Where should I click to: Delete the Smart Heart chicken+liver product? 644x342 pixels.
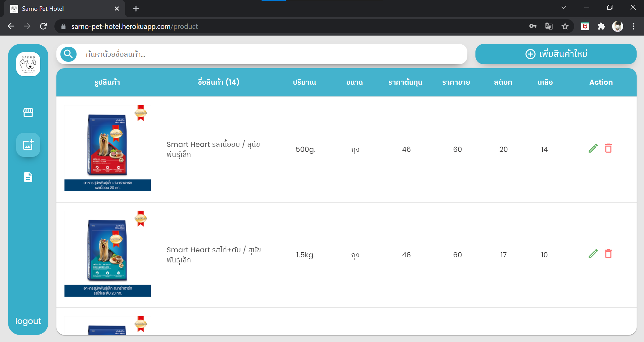click(x=608, y=254)
